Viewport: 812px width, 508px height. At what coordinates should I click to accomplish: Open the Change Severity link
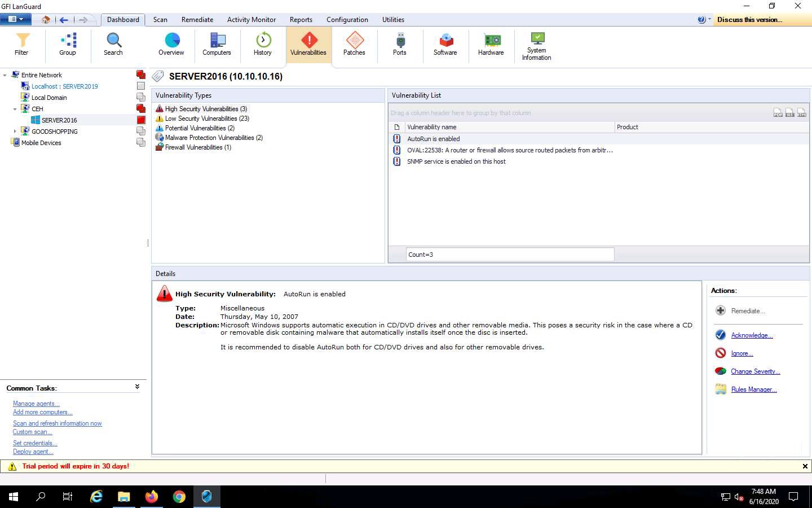[756, 371]
